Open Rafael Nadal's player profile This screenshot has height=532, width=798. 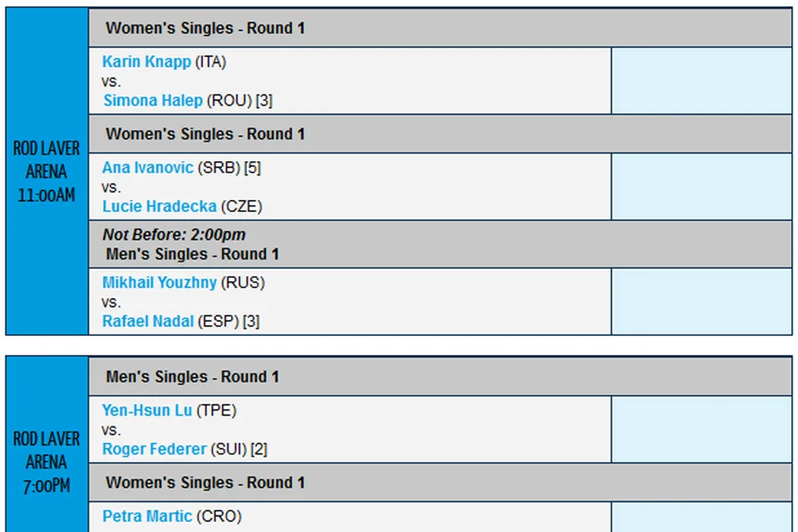coord(148,321)
